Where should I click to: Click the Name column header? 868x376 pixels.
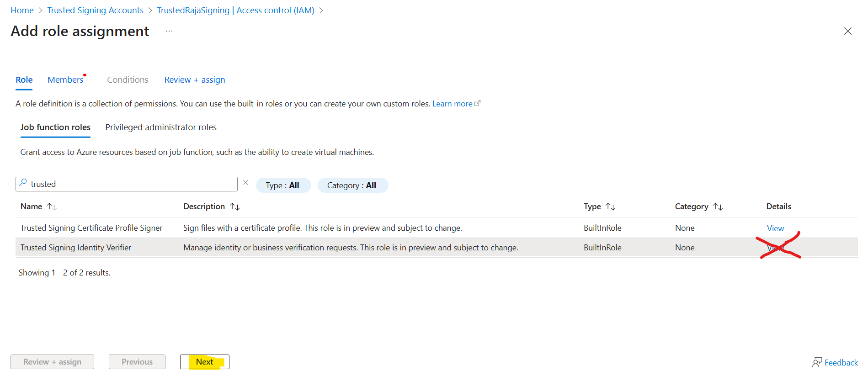coord(31,207)
